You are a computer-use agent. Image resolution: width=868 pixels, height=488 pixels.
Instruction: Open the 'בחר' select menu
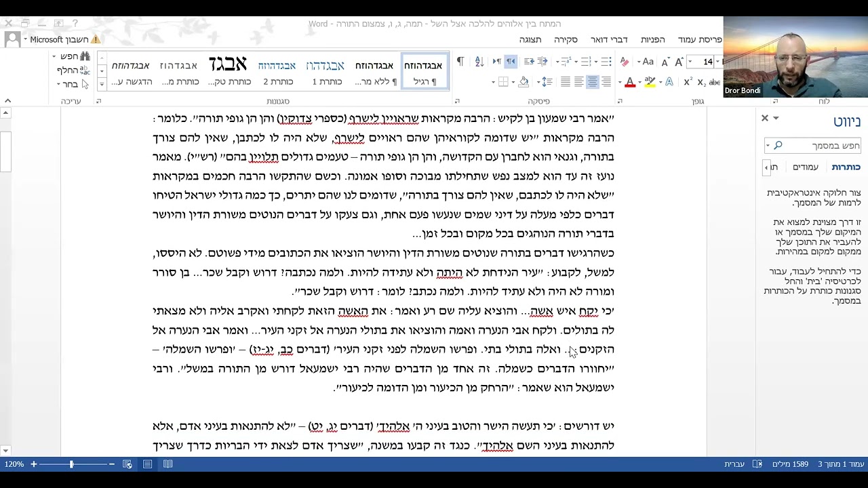pos(72,84)
